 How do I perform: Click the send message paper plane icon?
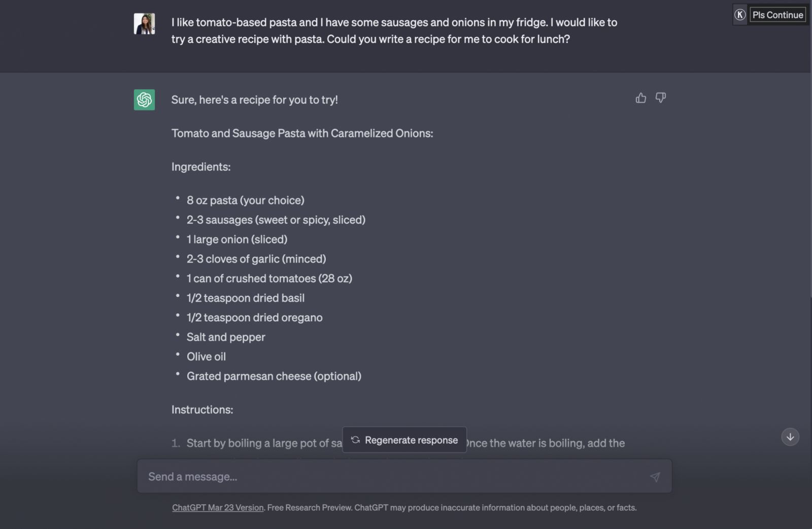coord(655,477)
